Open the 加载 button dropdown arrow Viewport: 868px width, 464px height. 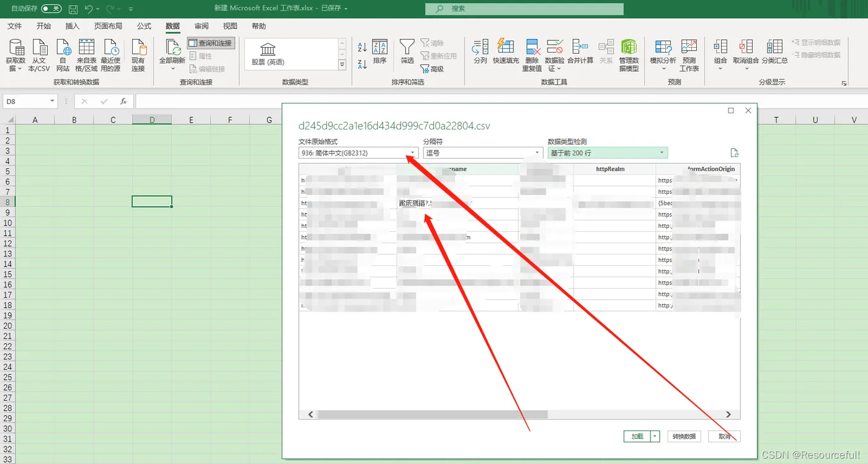coord(655,436)
